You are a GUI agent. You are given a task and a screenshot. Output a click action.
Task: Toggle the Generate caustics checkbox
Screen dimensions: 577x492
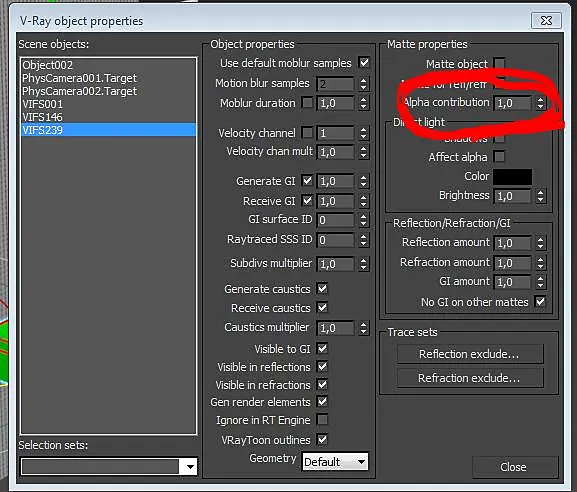[x=322, y=289]
